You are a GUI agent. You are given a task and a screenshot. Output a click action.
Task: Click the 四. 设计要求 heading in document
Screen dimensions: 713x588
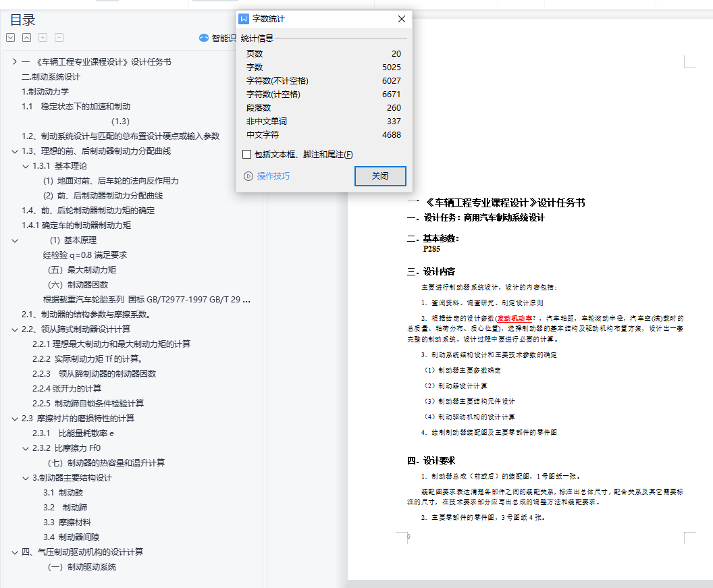pyautogui.click(x=431, y=460)
